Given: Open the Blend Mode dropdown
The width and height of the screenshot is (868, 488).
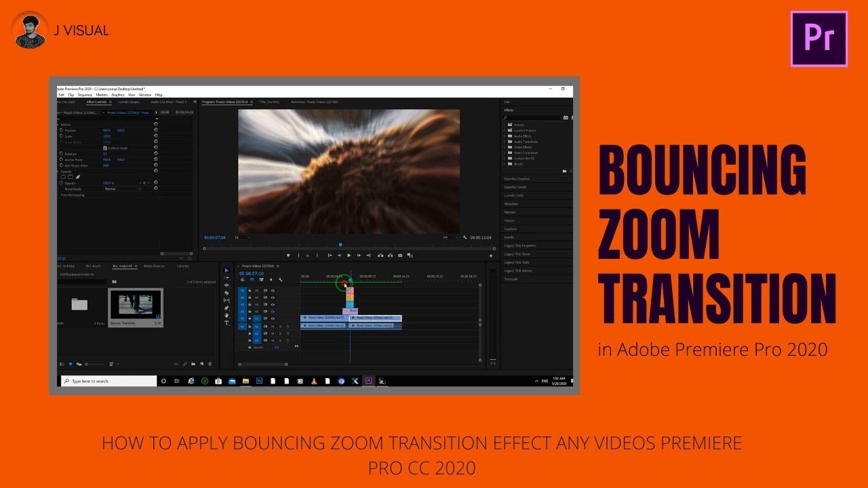Looking at the screenshot, I should pos(123,188).
